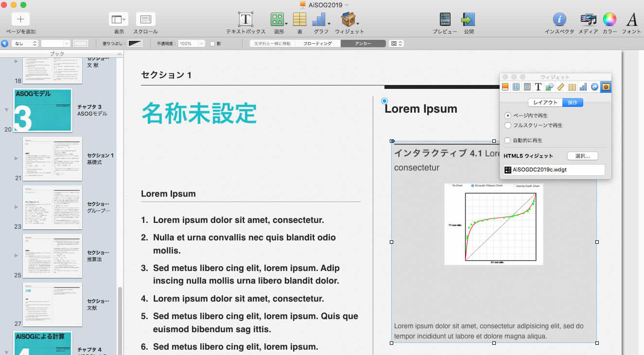The width and height of the screenshot is (644, 355).
Task: Click the 塗りつぶし fill color swatch
Action: tap(135, 43)
